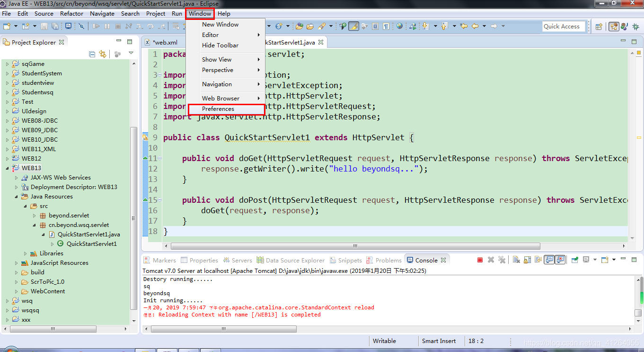Switch to the Java perspective icon
Viewport: 644px width, 352px height.
(x=624, y=27)
